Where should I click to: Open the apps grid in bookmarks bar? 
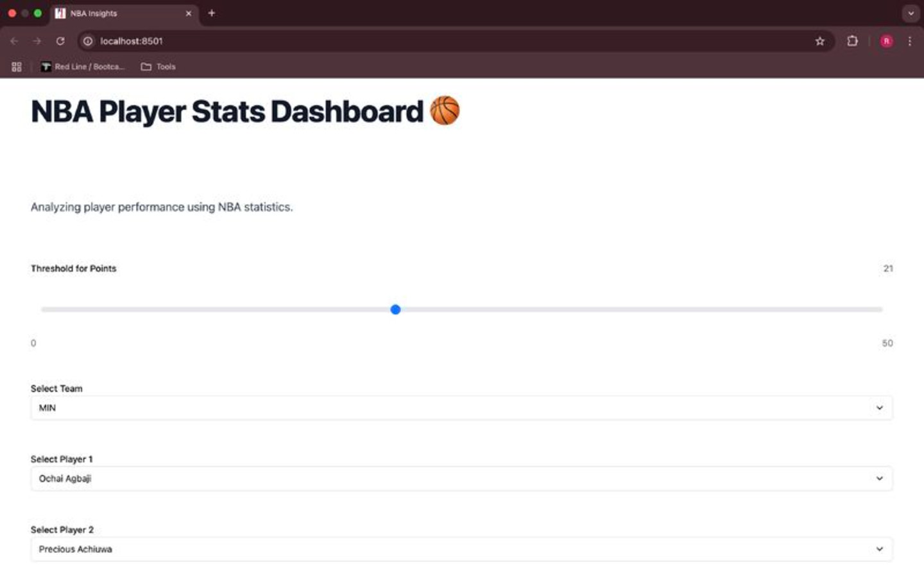(x=17, y=67)
